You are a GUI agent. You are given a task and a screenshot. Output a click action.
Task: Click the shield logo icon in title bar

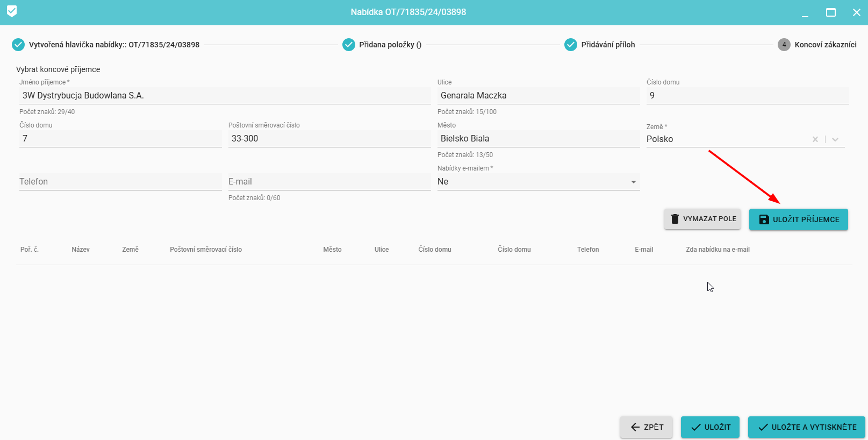pyautogui.click(x=12, y=11)
